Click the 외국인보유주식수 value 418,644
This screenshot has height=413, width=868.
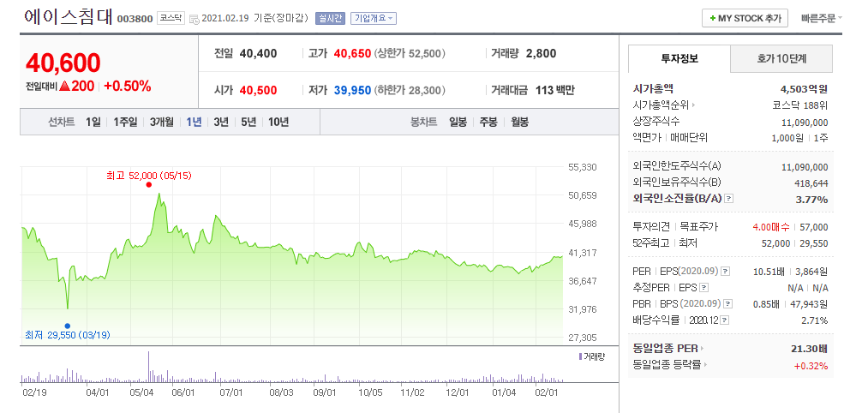coord(811,183)
